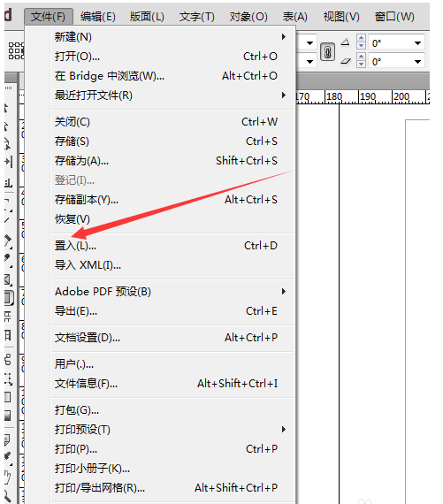Image resolution: width=443 pixels, height=504 pixels.
Task: Open the 对象(O) menu
Action: [x=248, y=17]
